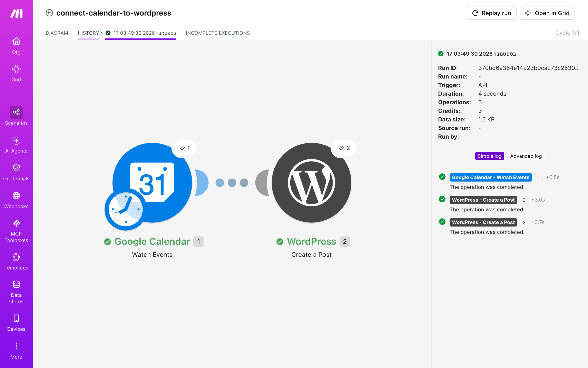Click the WordPress - Create a Post entry at +3.0s
588x368 pixels.
point(483,200)
